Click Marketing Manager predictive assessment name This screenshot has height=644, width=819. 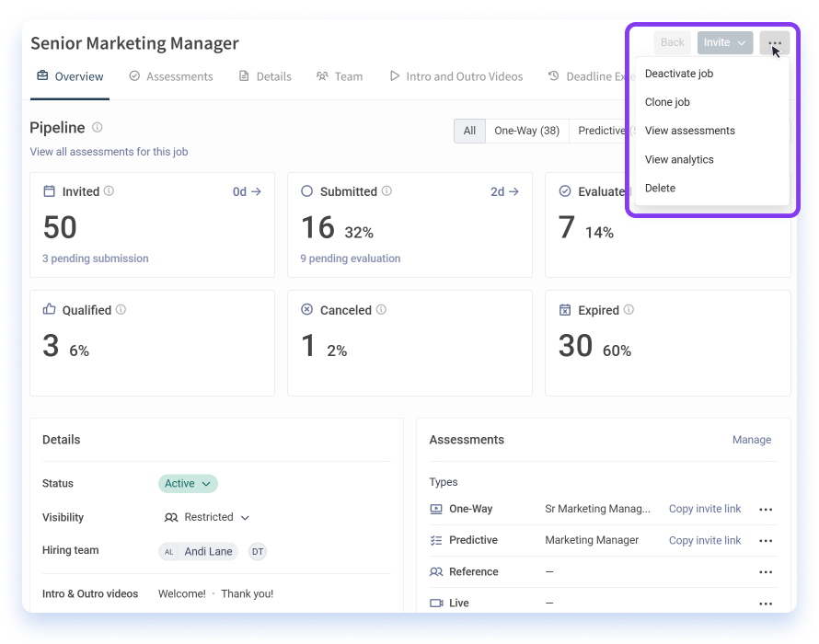click(x=592, y=540)
